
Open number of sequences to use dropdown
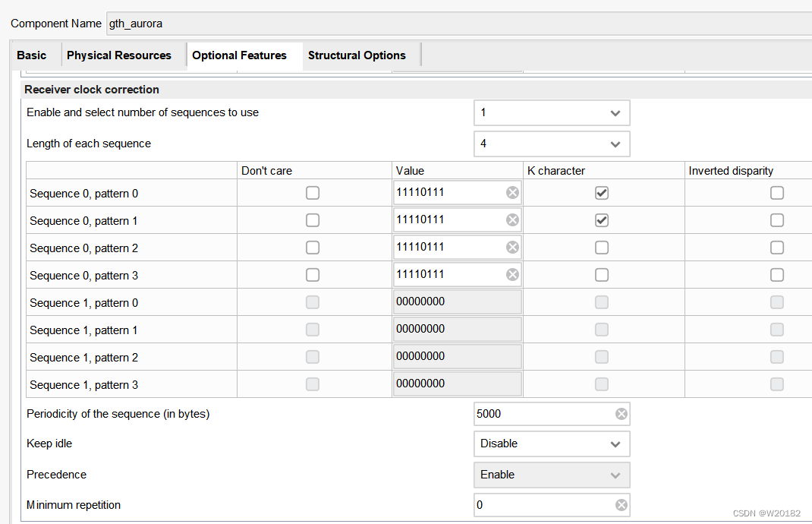pyautogui.click(x=552, y=112)
